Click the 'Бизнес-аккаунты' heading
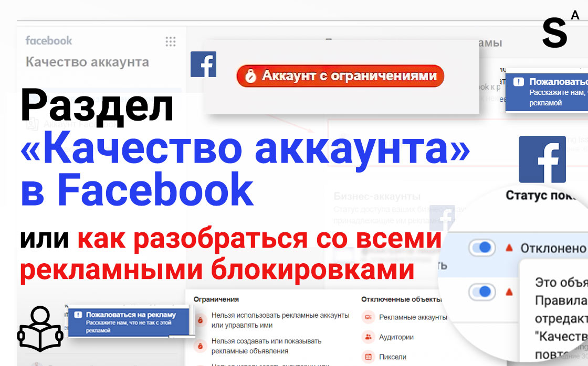 (x=377, y=196)
